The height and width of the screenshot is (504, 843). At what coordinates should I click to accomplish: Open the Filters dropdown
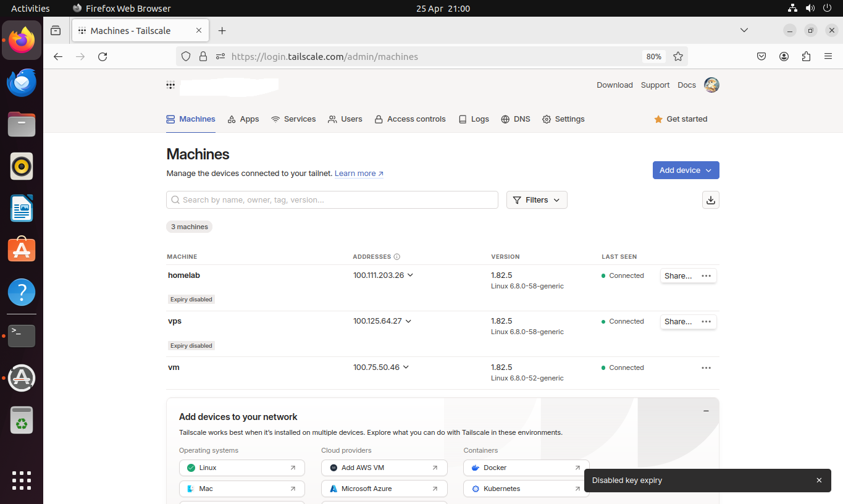[x=536, y=199]
